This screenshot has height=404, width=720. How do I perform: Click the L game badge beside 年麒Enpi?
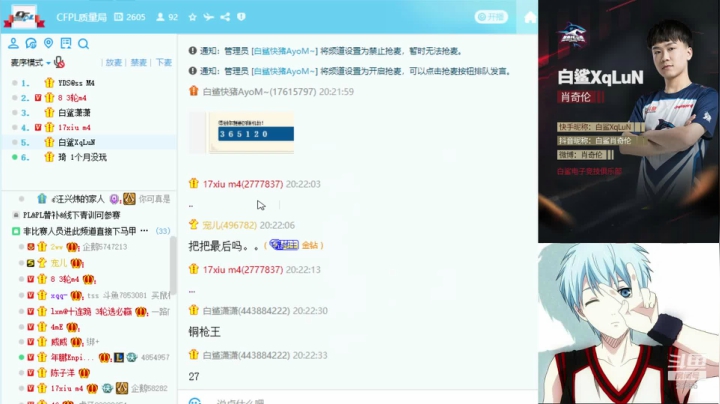tap(119, 357)
